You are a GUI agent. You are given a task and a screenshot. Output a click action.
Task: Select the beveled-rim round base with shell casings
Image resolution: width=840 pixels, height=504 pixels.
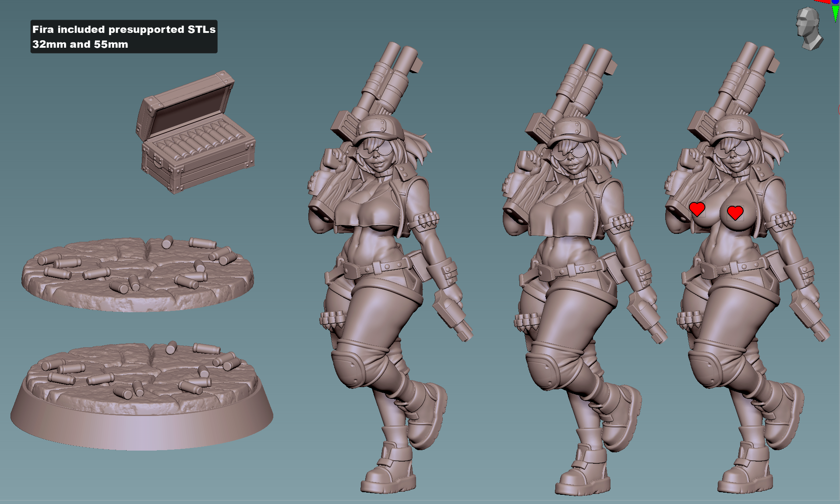pos(142,396)
